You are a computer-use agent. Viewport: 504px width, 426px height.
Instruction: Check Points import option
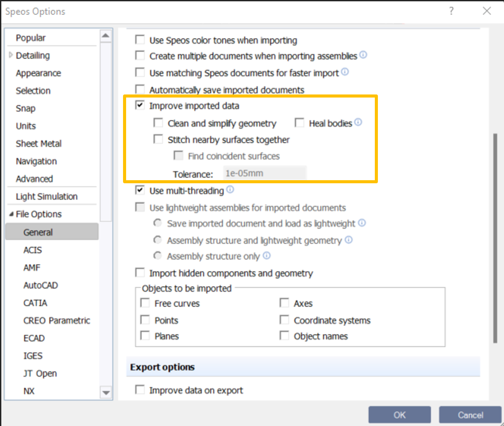click(145, 320)
